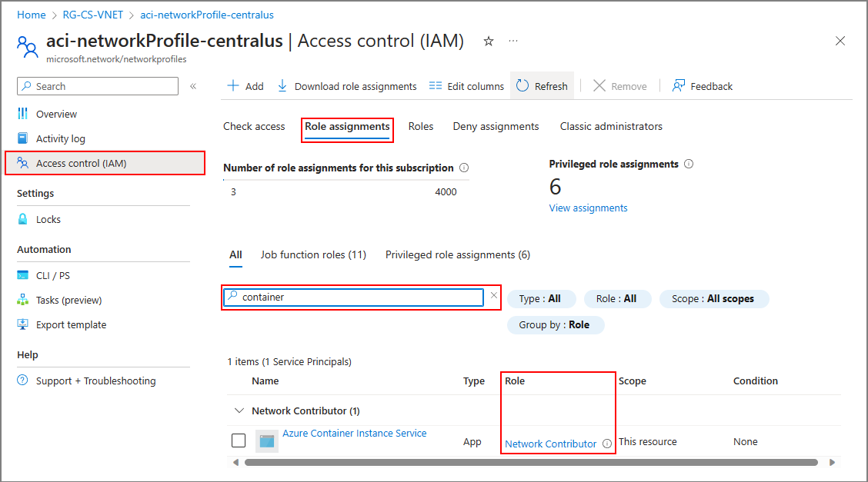This screenshot has width=868, height=482.
Task: Click the Locks padlock icon
Action: point(22,219)
